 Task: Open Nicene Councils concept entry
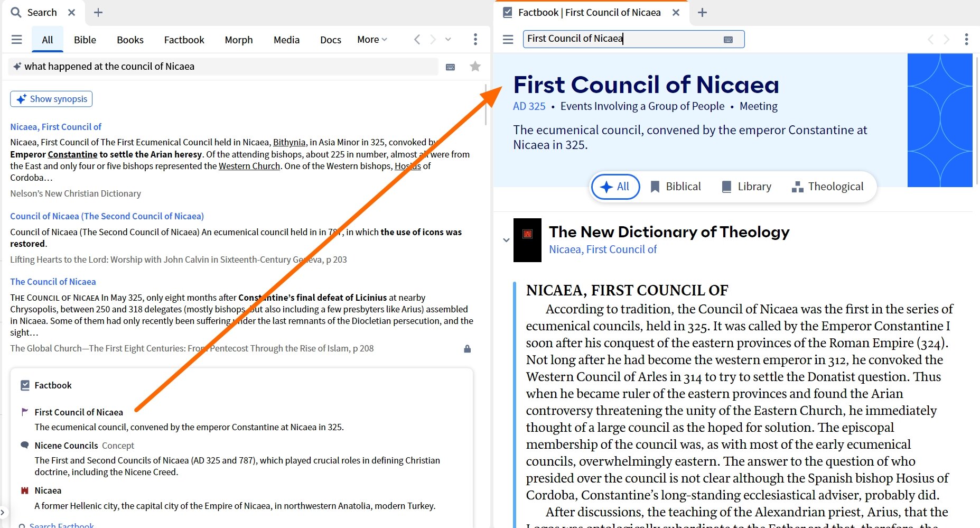coord(67,446)
